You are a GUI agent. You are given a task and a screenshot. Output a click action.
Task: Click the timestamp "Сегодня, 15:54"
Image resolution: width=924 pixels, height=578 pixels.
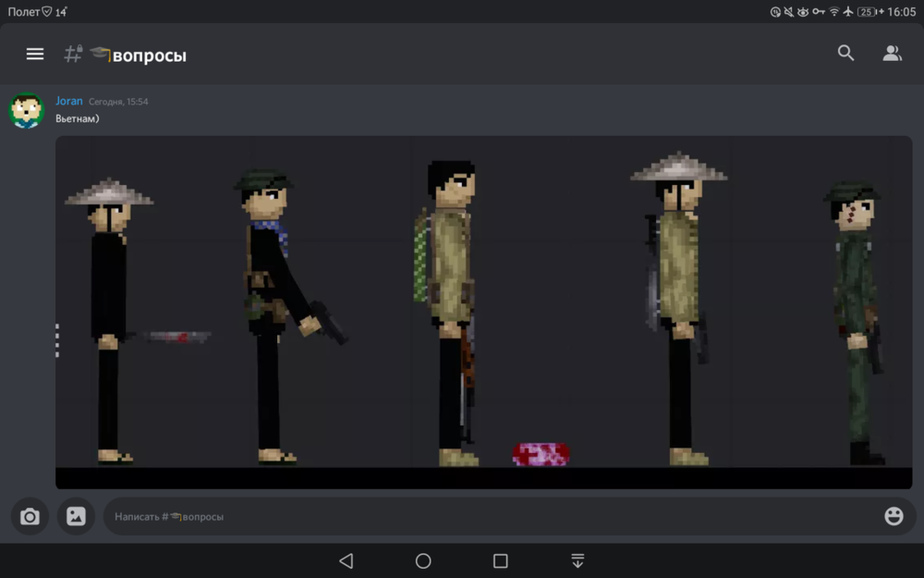(x=118, y=102)
